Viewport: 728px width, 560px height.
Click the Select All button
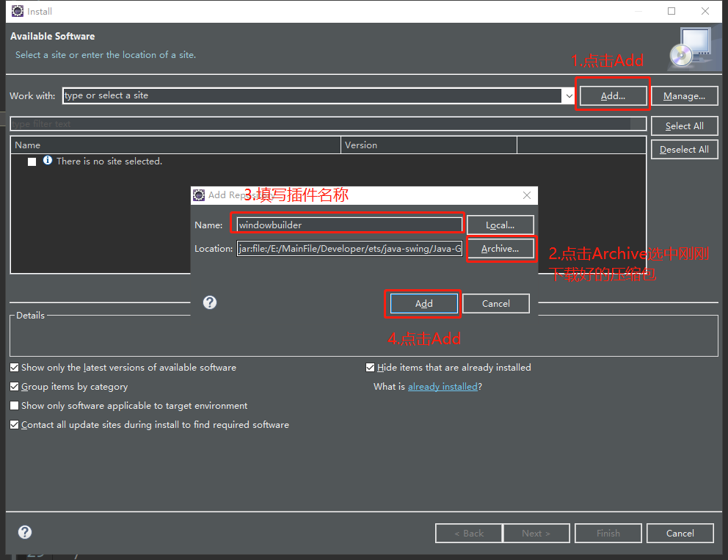pyautogui.click(x=684, y=126)
